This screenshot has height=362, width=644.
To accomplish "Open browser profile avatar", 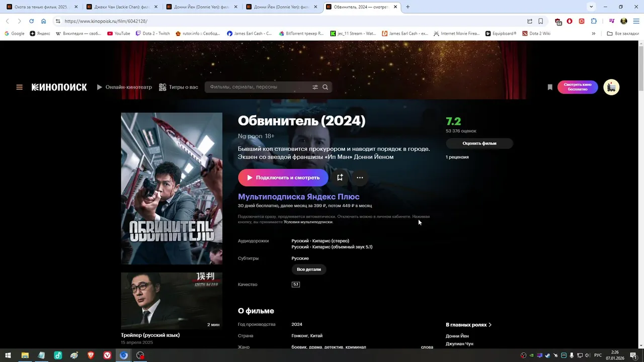I will pos(624,21).
